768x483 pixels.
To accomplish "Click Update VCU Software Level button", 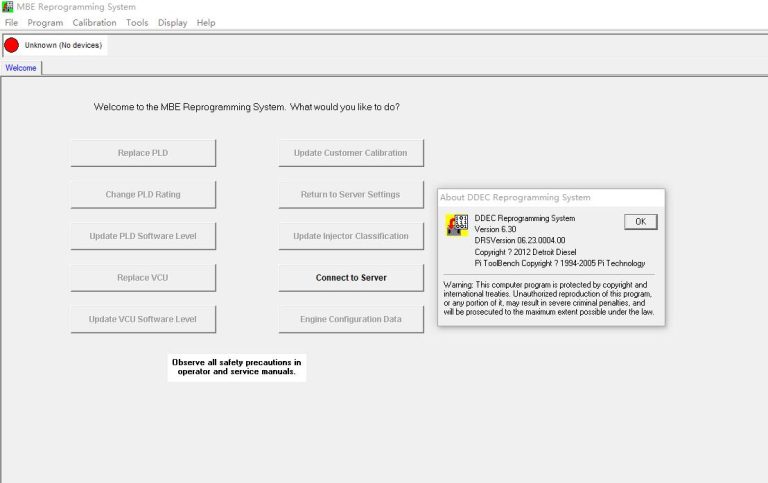I will click(143, 320).
